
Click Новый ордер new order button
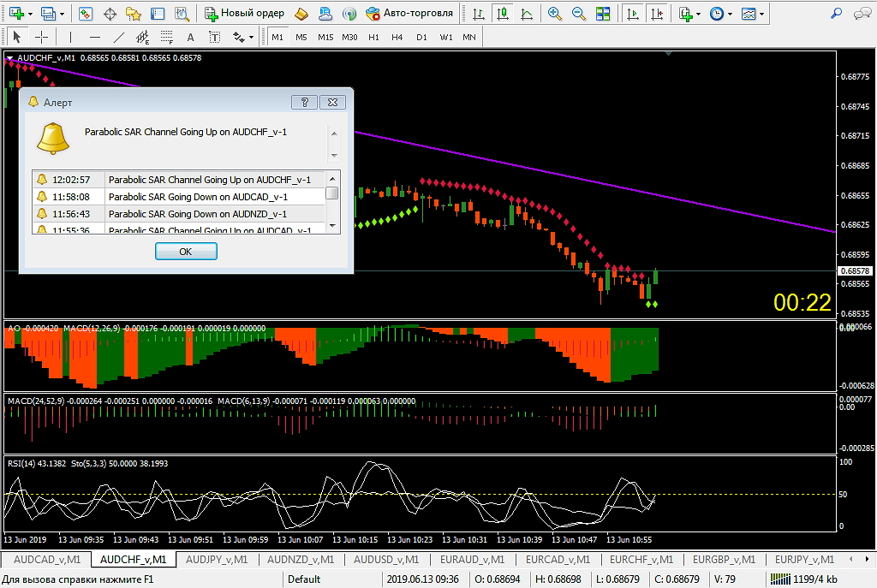tap(244, 14)
